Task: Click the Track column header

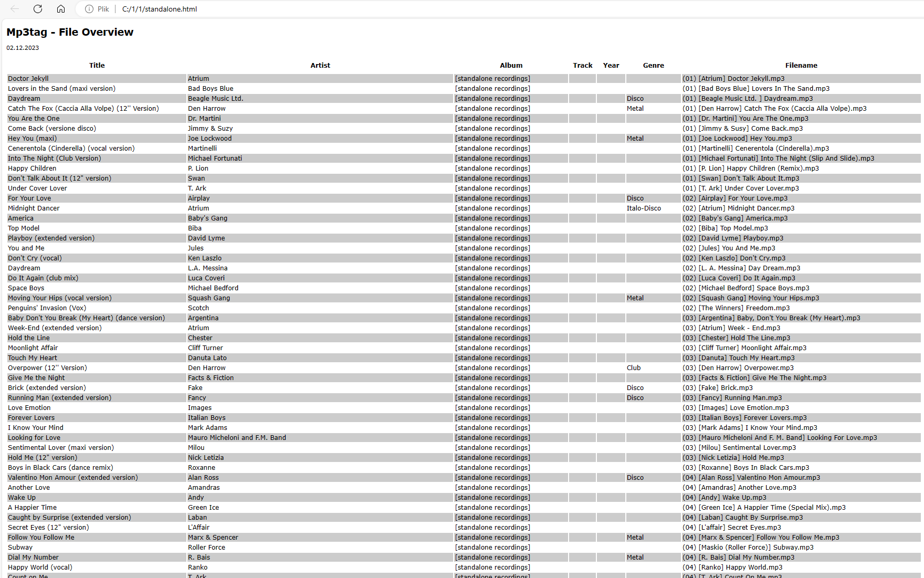Action: [x=582, y=66]
